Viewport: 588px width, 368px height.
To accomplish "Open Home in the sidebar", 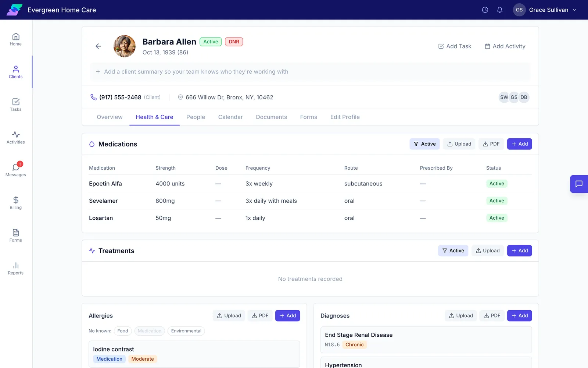I will 15,39.
